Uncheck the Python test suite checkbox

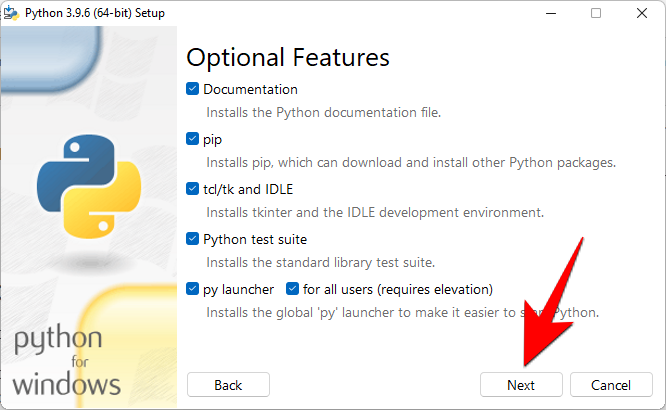tap(193, 239)
